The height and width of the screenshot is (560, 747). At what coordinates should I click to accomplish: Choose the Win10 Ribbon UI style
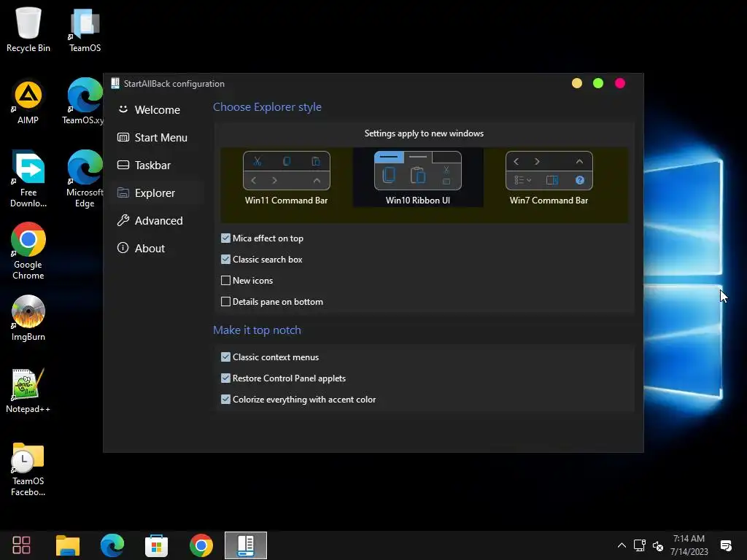pos(418,178)
